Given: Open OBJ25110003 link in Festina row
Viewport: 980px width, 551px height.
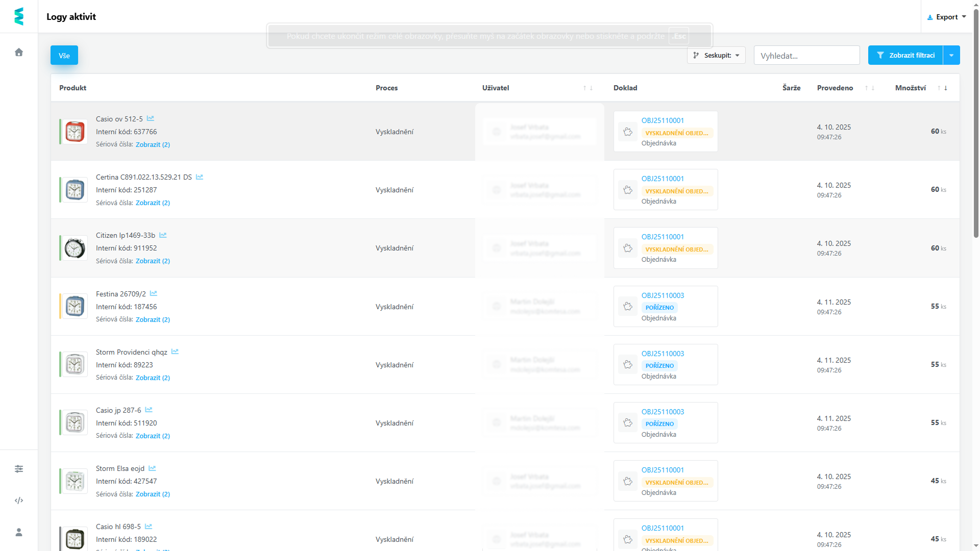Looking at the screenshot, I should click(663, 295).
